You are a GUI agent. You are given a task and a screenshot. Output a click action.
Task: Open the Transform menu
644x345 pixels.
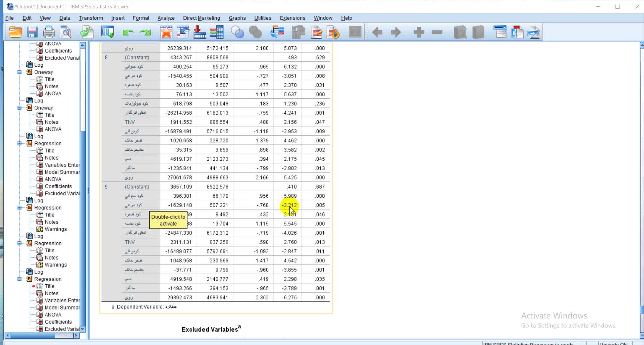[91, 18]
